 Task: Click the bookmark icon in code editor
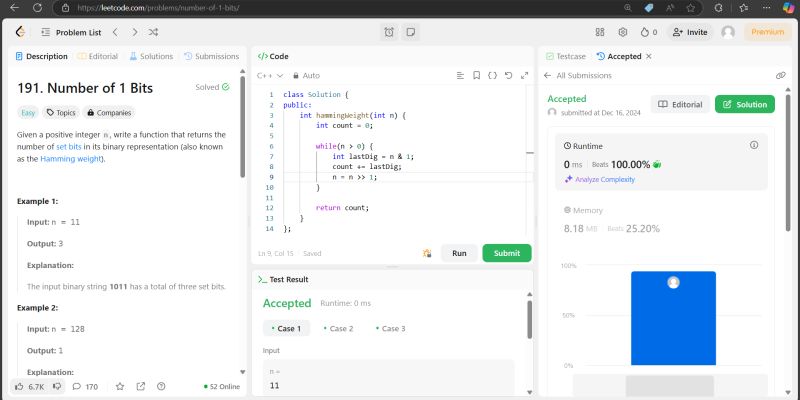(x=477, y=76)
